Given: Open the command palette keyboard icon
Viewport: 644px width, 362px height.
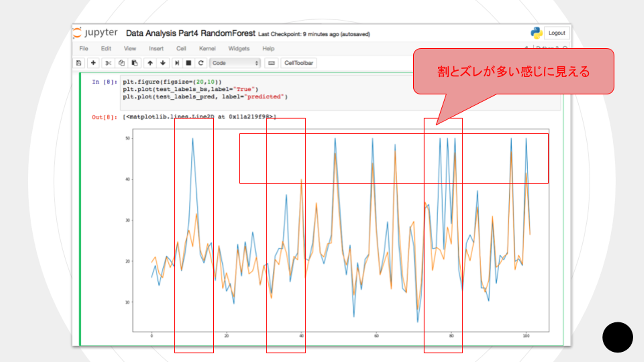Looking at the screenshot, I should point(271,63).
